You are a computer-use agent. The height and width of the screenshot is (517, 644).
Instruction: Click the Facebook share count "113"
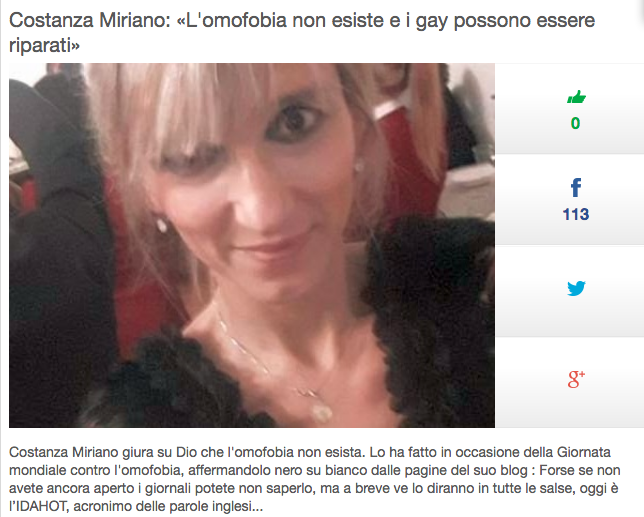pos(576,214)
